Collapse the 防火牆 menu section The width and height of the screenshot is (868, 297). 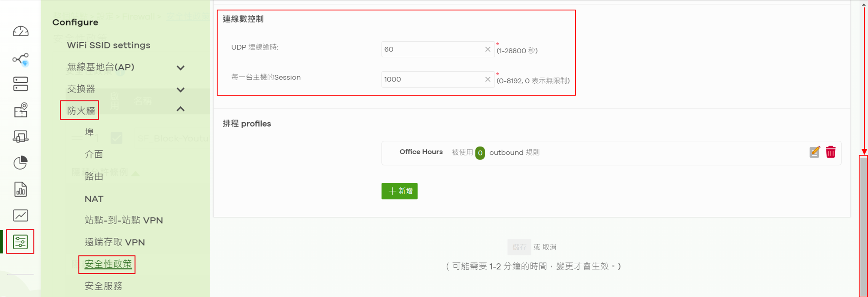coord(181,109)
